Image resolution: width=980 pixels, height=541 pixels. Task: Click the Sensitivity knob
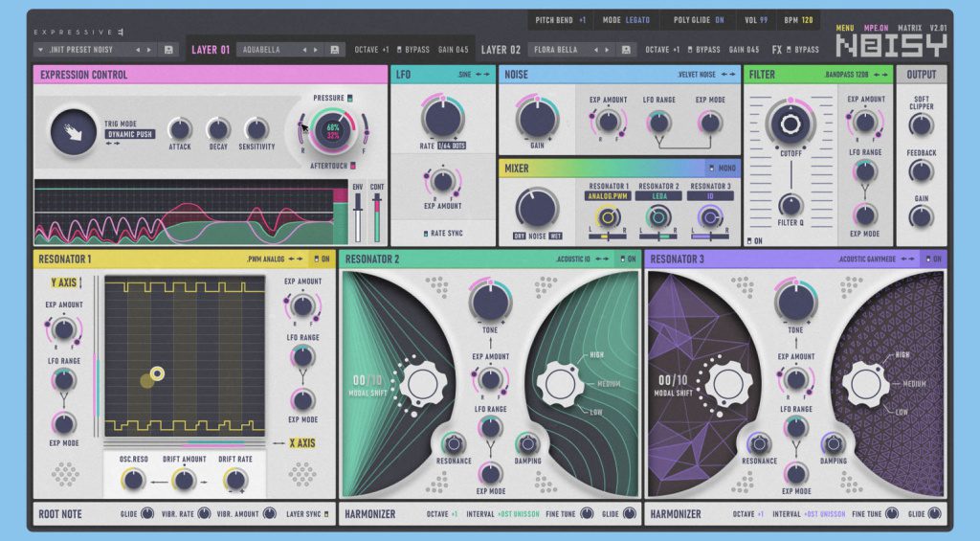(256, 129)
